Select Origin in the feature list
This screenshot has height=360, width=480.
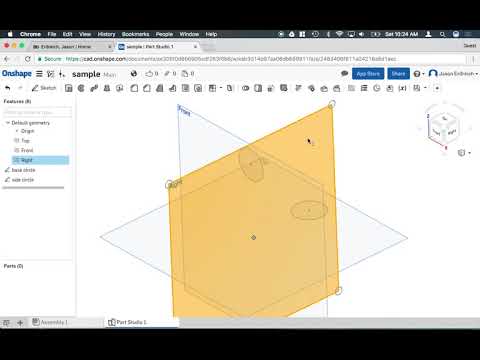27,131
